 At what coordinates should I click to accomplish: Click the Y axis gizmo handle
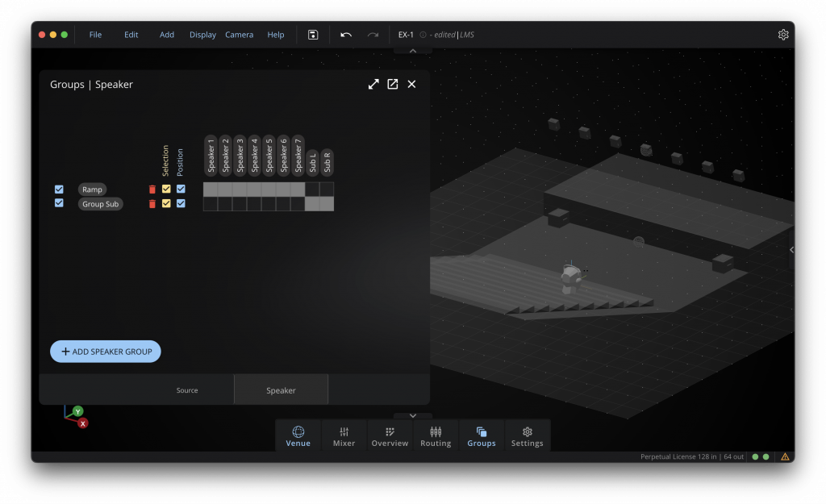pos(78,411)
